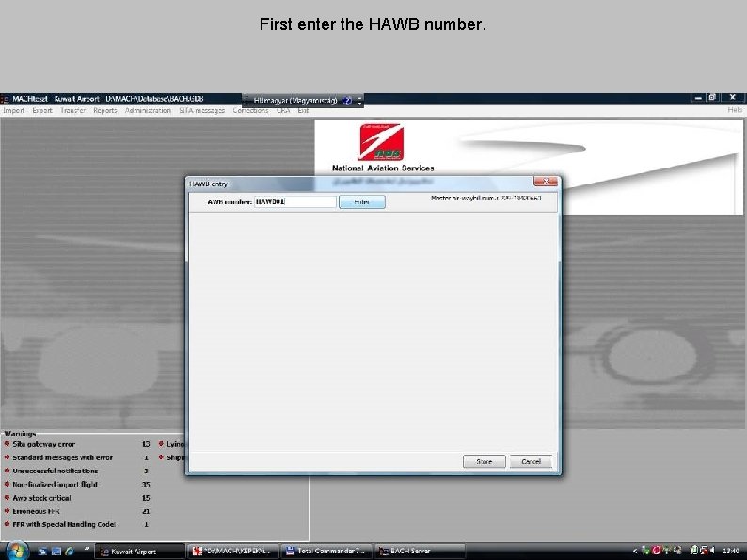Image resolution: width=747 pixels, height=560 pixels.
Task: Open the CRA menu
Action: tap(283, 110)
